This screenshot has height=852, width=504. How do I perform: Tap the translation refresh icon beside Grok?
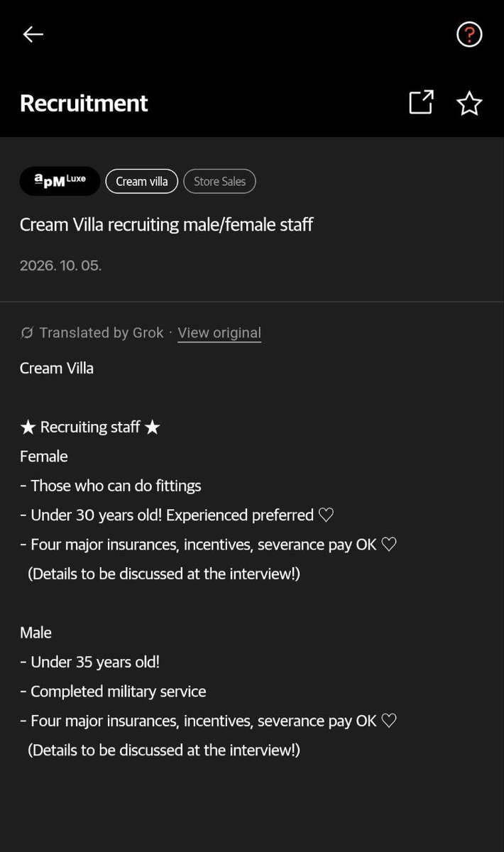27,332
